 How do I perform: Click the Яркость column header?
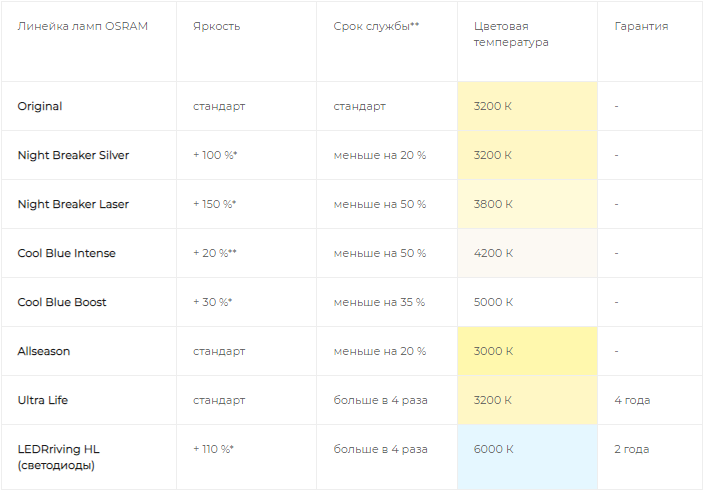coord(216,26)
